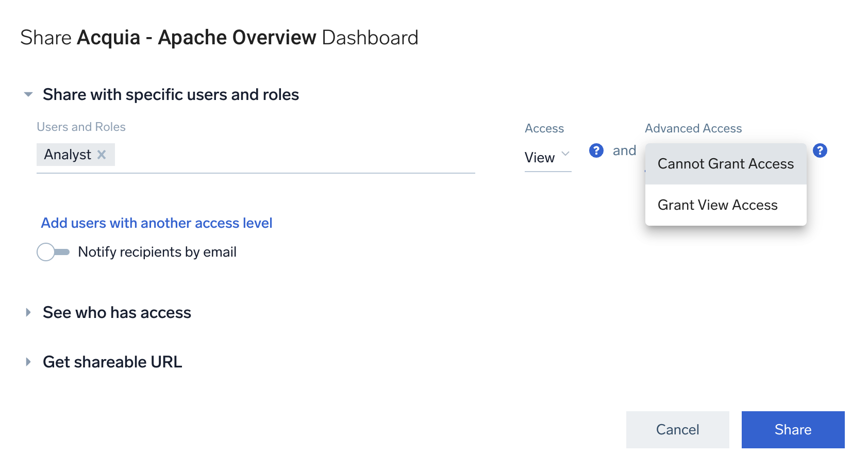This screenshot has width=868, height=471.
Task: Expand the See who has access arrow
Action: coord(28,312)
